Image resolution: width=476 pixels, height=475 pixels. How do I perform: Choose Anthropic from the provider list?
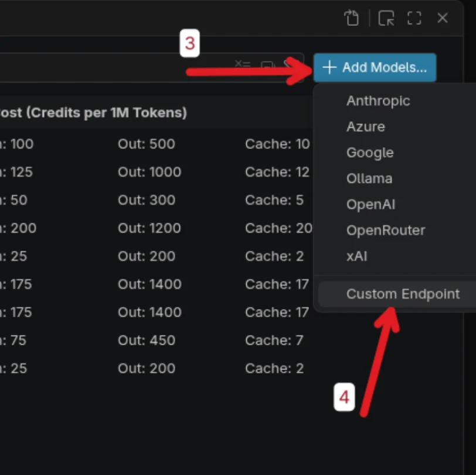378,101
